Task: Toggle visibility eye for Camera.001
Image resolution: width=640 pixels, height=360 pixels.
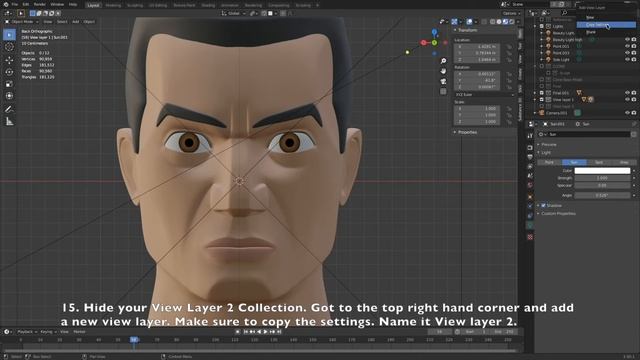Action: (x=627, y=113)
